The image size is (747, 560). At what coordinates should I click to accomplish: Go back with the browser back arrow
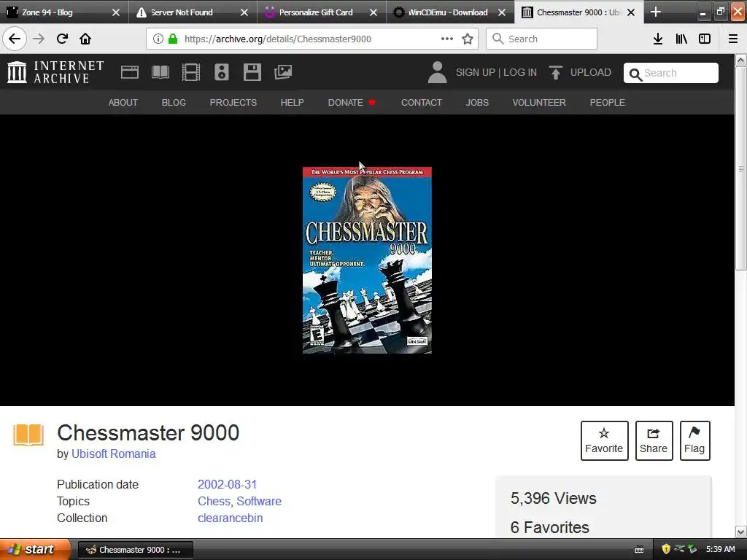point(15,39)
